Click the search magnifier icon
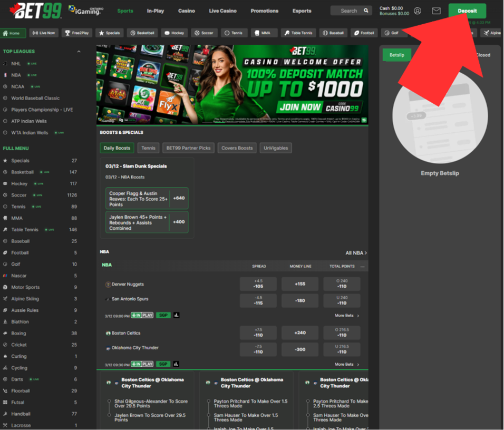Viewport: 504px width, 430px height. point(366,11)
